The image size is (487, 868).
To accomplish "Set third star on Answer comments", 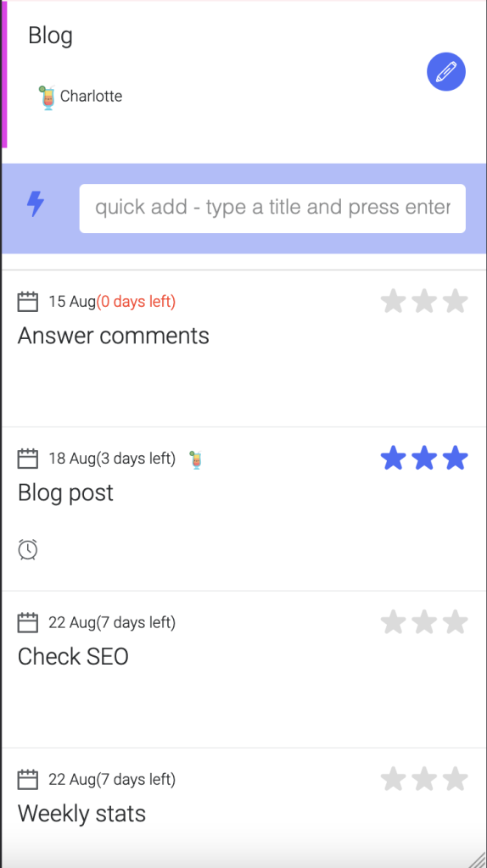I will pyautogui.click(x=456, y=301).
